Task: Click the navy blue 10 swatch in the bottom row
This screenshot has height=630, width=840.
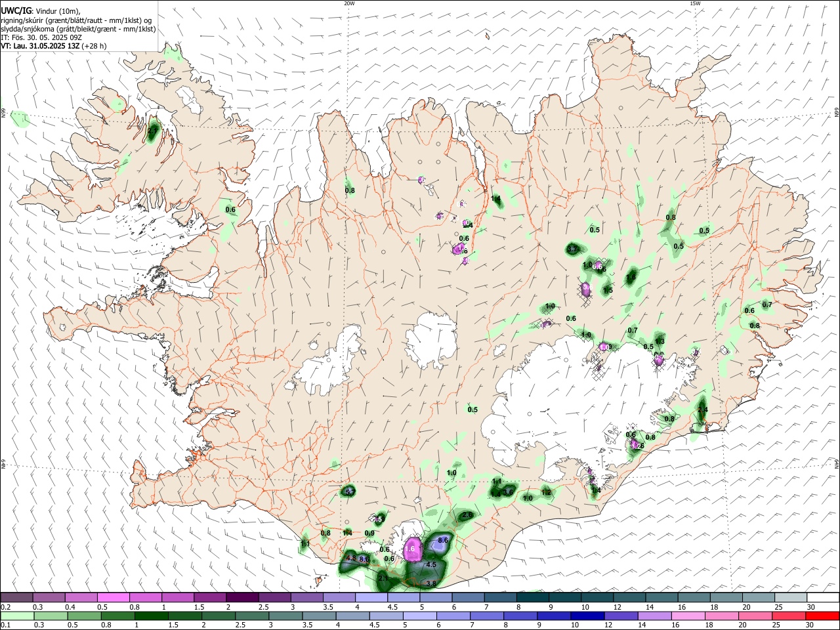Action: (588, 616)
